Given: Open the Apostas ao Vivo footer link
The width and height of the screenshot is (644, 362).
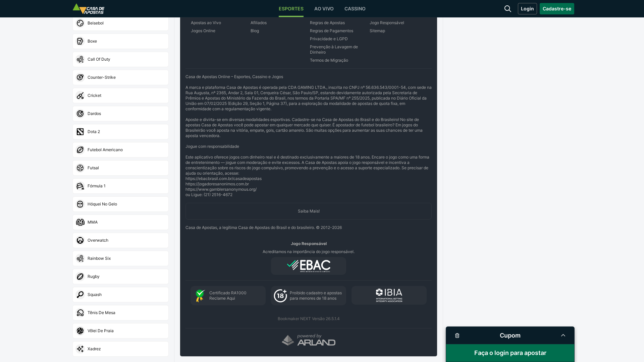Looking at the screenshot, I should coord(206,23).
